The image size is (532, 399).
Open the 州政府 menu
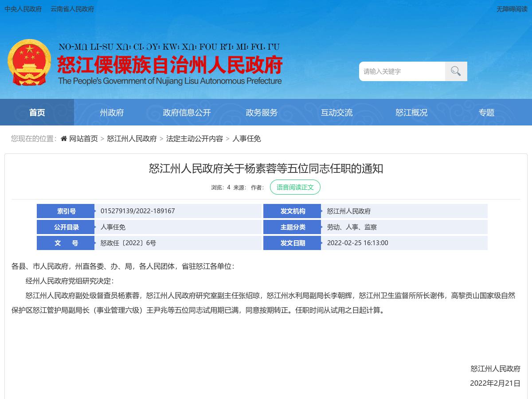click(112, 112)
